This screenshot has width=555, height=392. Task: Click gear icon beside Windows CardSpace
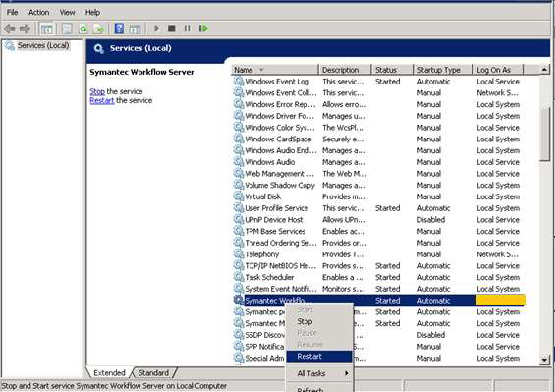pos(239,140)
